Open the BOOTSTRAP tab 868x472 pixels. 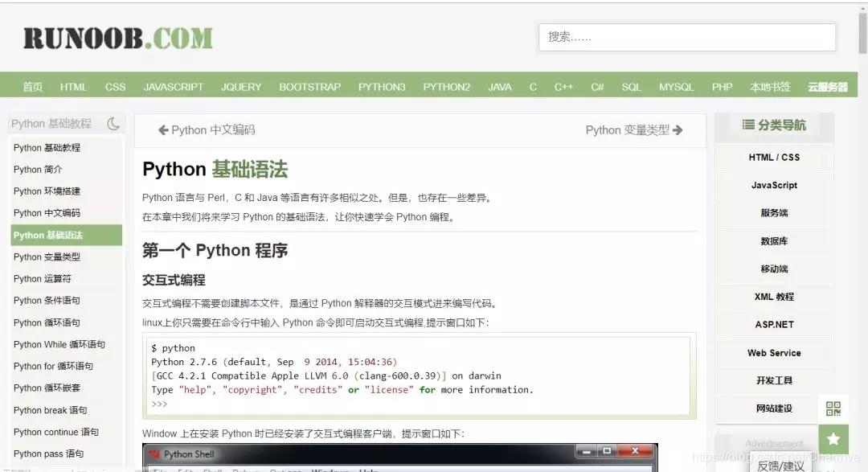pyautogui.click(x=309, y=86)
